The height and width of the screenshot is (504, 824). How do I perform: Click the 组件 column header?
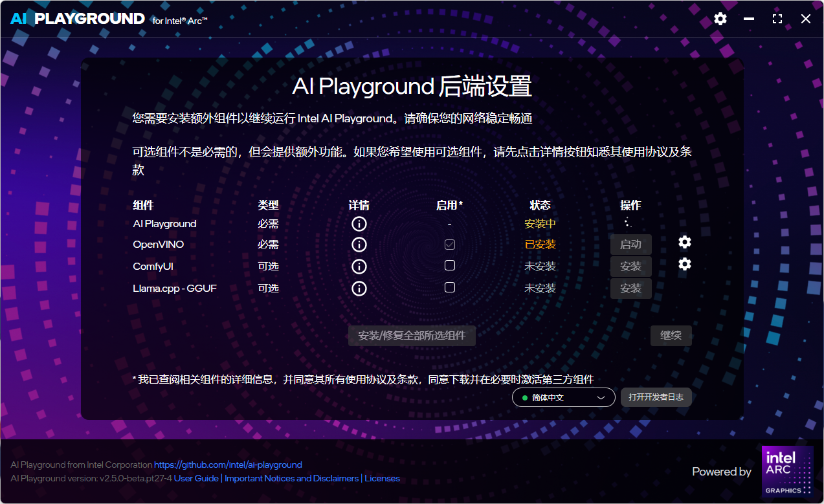143,205
